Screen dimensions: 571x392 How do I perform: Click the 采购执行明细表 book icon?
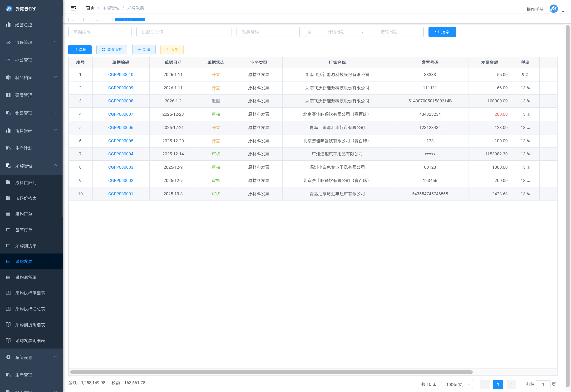click(x=8, y=293)
